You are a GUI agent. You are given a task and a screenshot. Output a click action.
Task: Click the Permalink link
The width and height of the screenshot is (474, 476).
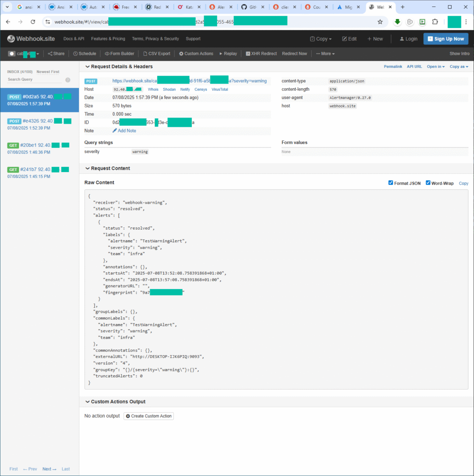point(393,67)
